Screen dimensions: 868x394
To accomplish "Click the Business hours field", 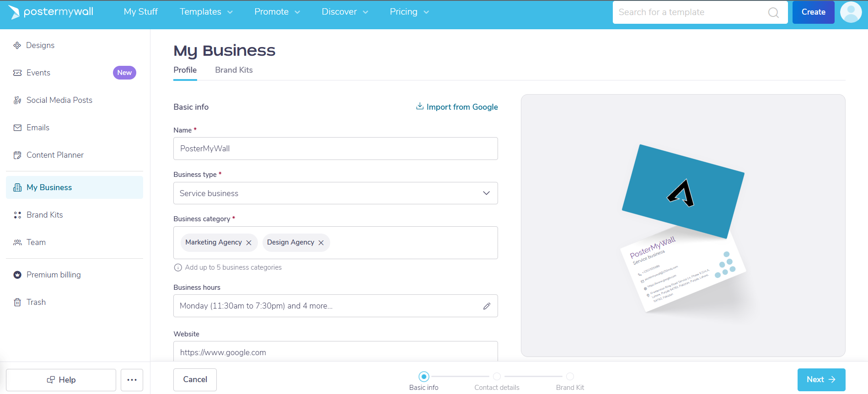I will (335, 306).
